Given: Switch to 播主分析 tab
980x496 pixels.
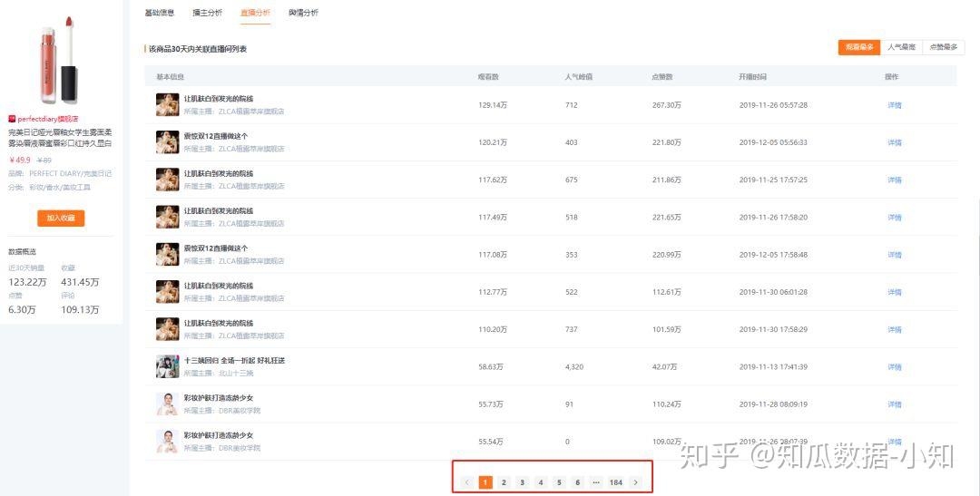Looking at the screenshot, I should point(208,13).
